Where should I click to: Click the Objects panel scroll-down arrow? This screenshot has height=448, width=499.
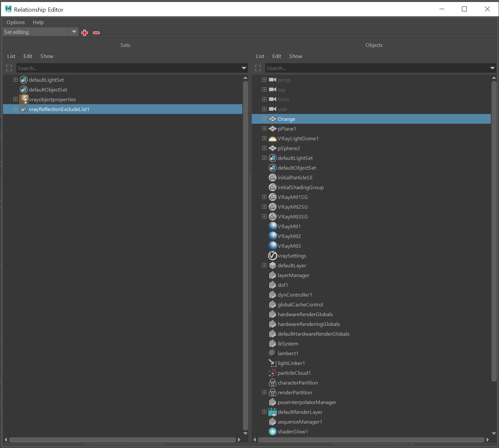pos(494,433)
